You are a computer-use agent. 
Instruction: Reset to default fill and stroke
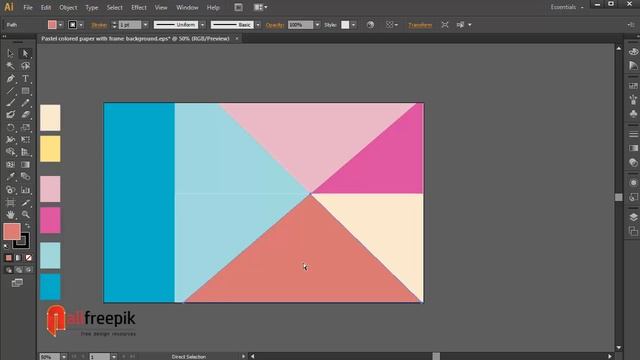pyautogui.click(x=6, y=246)
